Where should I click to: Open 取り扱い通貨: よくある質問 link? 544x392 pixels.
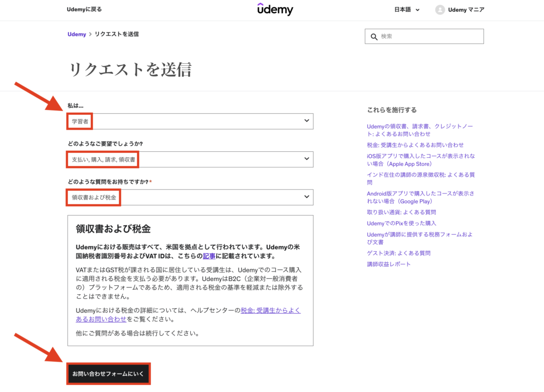401,212
